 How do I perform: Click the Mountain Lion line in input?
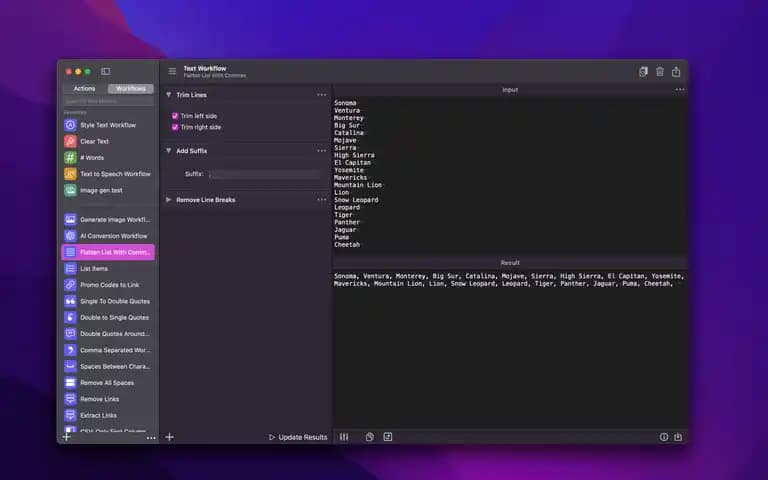click(x=358, y=185)
